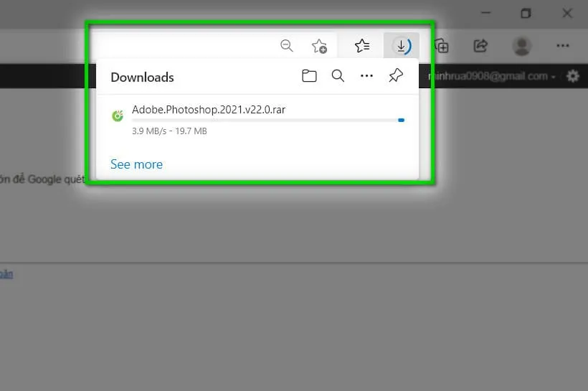
Task: Click the Downloads panel title
Action: (142, 77)
